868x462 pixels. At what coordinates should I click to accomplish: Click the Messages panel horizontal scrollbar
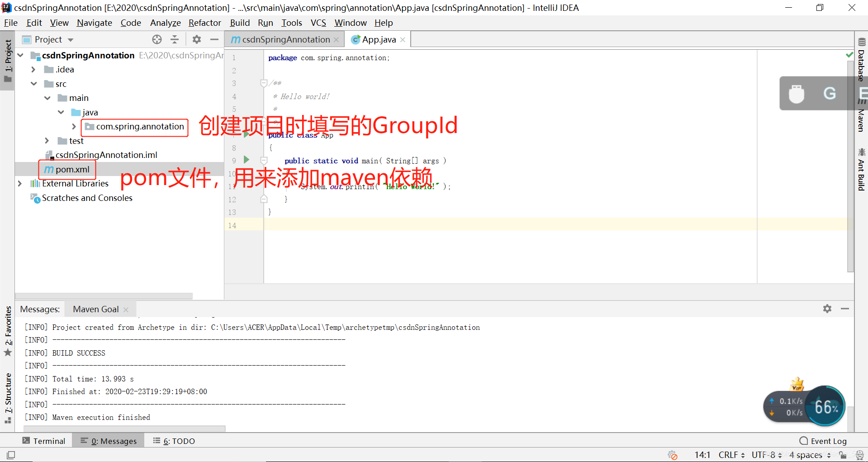point(124,429)
